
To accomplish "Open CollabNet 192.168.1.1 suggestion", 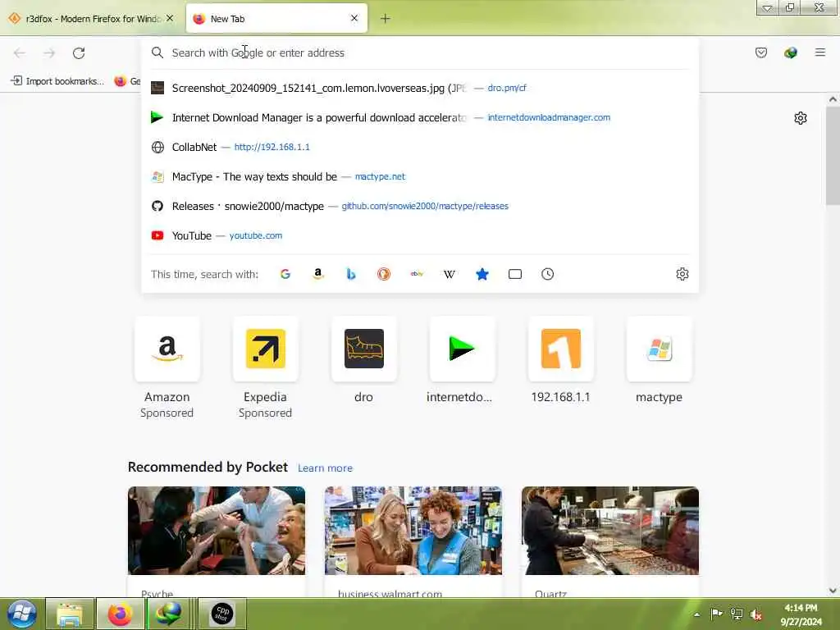I will (420, 147).
